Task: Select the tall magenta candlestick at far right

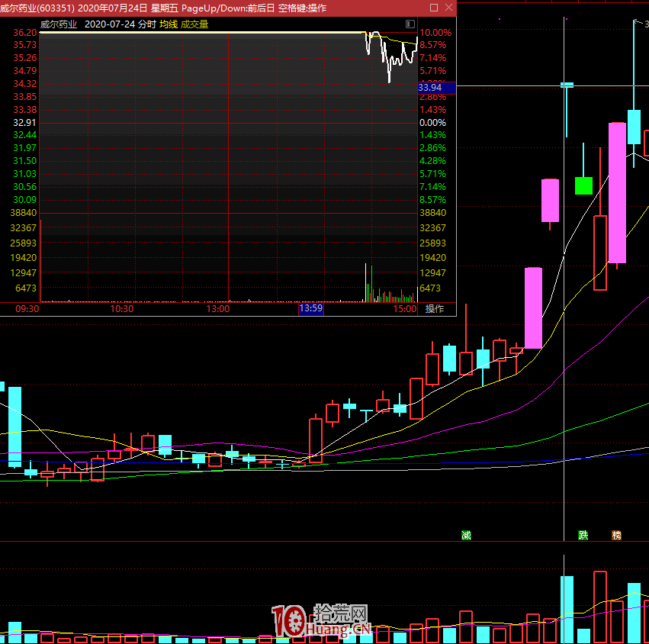Action: pos(617,192)
